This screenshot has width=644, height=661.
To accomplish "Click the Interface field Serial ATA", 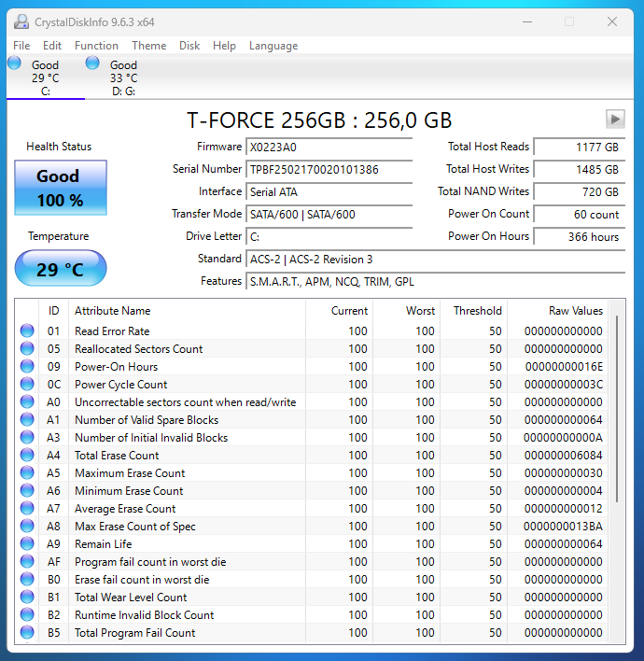I will 329,191.
